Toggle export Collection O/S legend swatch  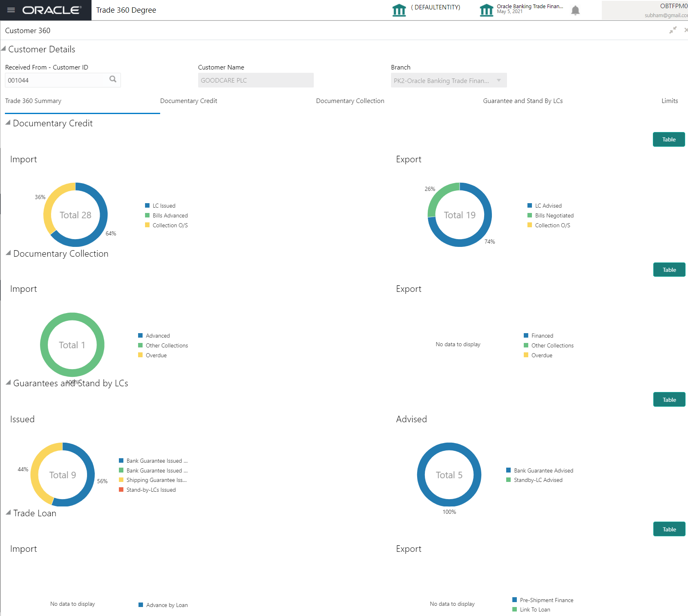pos(530,225)
